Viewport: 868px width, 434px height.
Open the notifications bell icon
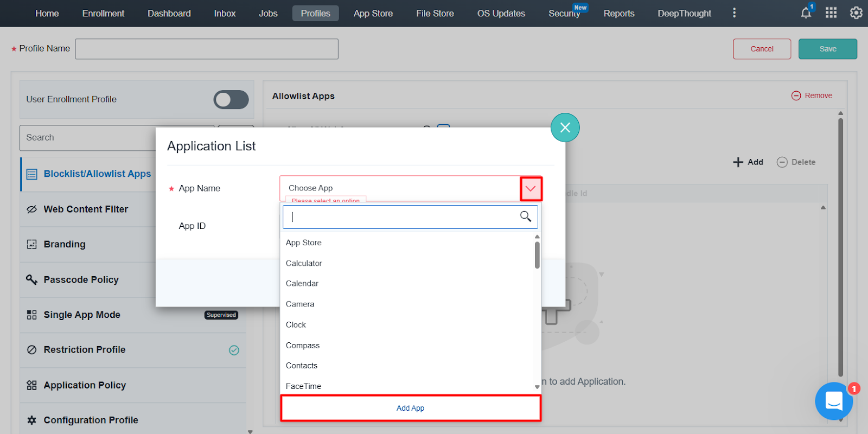click(x=806, y=13)
